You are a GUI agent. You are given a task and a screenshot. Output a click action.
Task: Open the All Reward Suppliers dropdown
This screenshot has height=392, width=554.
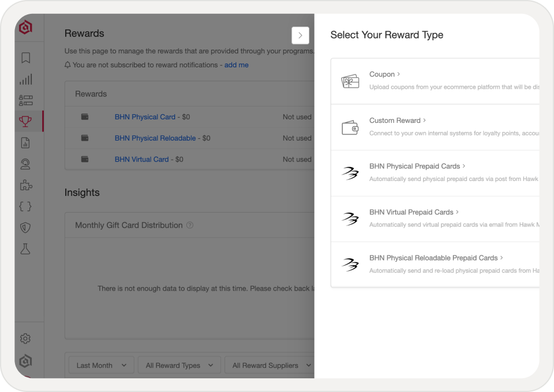(269, 365)
